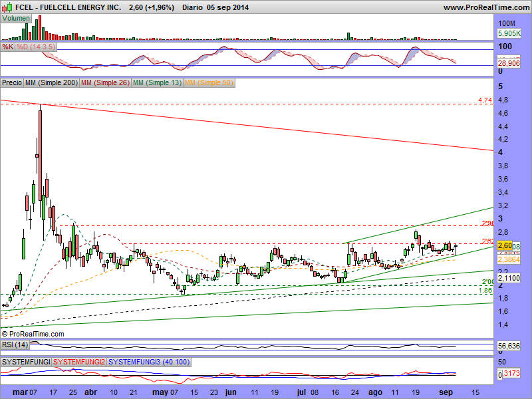532x399 pixels.
Task: Click the 05 sep 2014 date
Action: click(227, 7)
